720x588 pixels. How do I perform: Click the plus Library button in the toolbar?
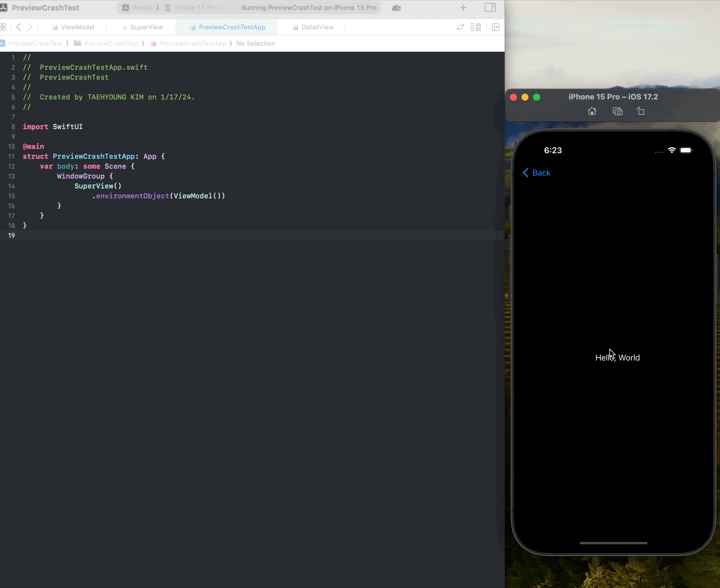coord(463,8)
